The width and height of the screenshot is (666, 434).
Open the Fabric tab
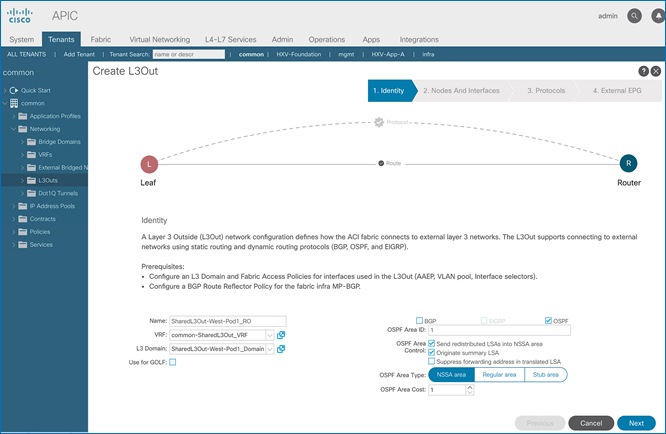click(101, 39)
